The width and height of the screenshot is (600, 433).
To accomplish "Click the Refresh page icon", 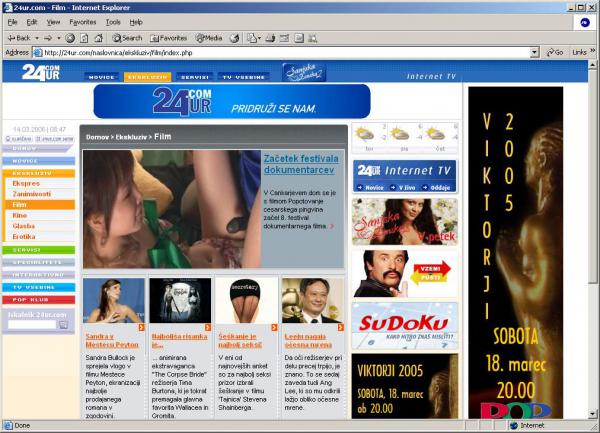I will click(x=84, y=38).
